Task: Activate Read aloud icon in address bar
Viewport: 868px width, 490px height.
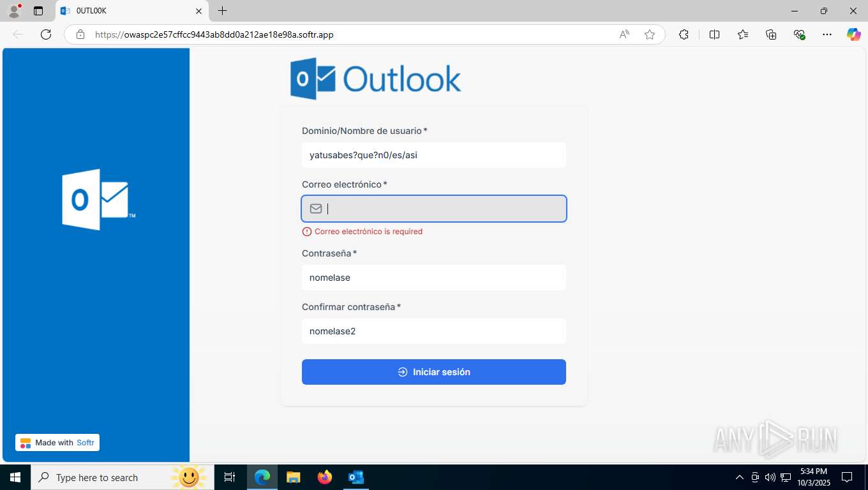Action: [624, 34]
